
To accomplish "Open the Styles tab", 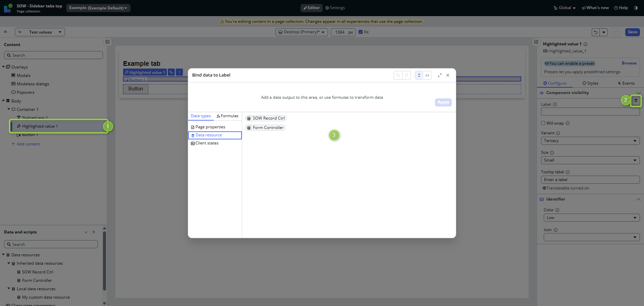I will point(590,83).
